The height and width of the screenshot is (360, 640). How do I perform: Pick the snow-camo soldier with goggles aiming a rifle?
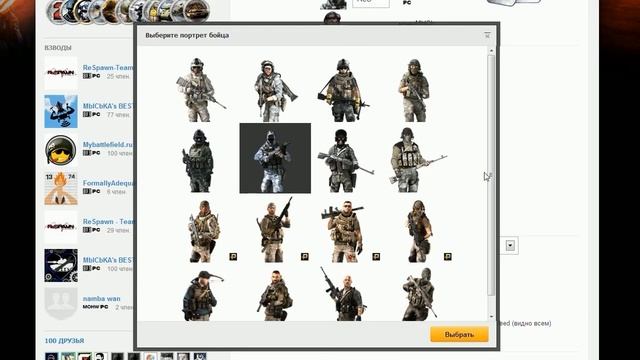[200, 90]
